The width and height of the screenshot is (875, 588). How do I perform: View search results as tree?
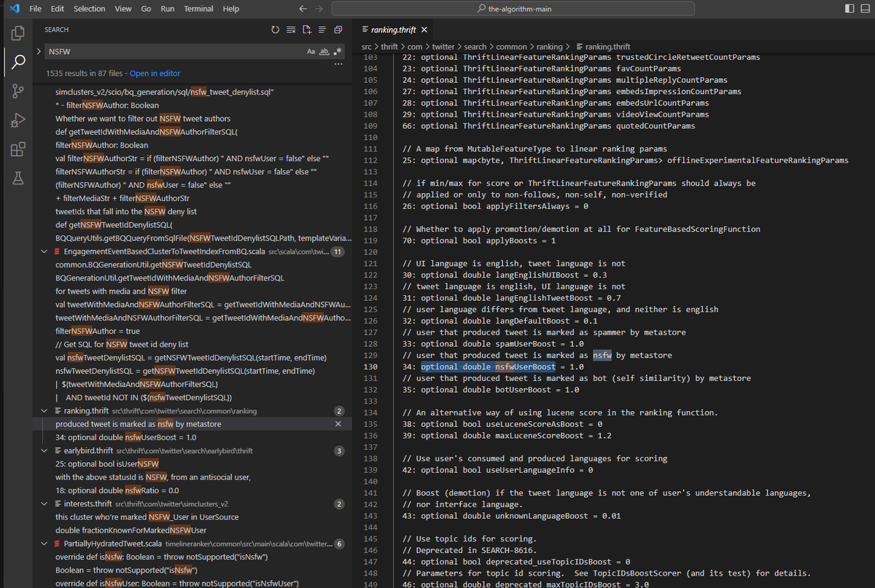pos(322,30)
